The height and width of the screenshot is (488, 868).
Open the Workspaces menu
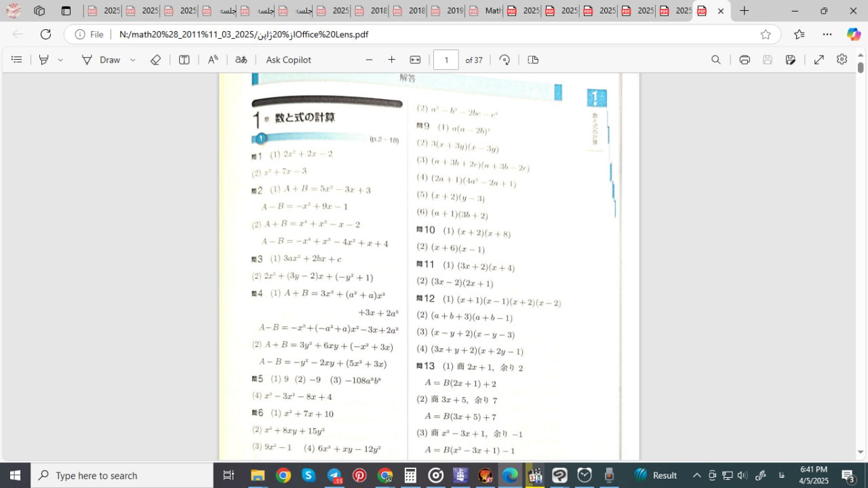point(39,11)
